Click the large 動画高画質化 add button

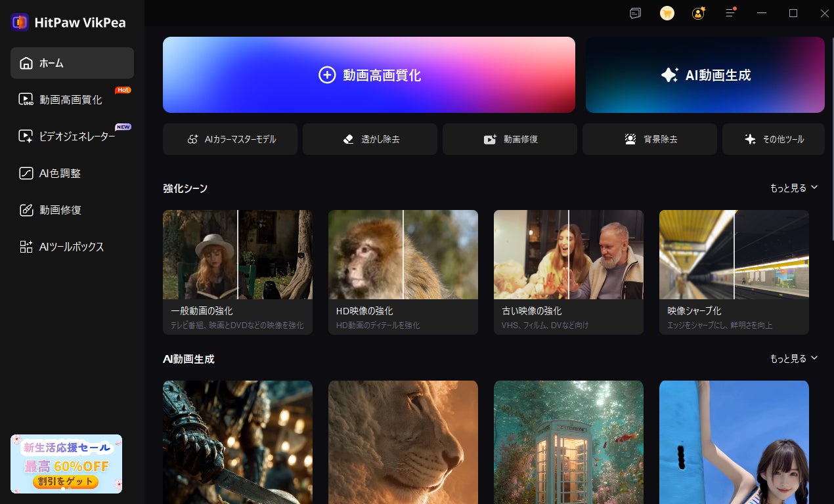[369, 75]
